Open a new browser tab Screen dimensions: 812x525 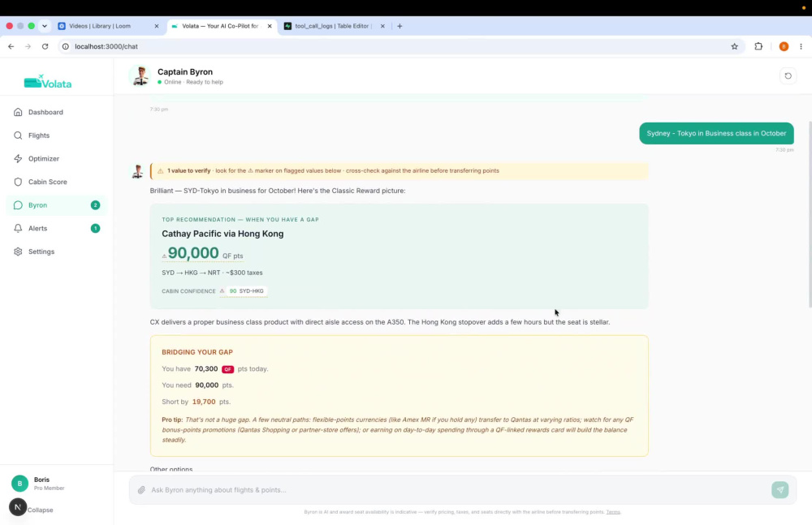tap(400, 26)
